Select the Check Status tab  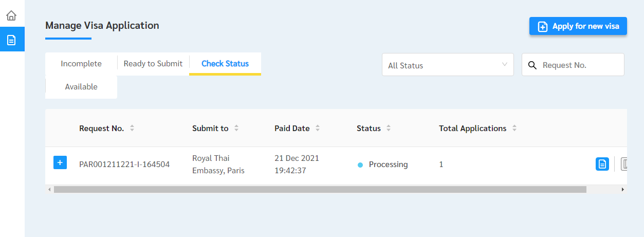[x=225, y=64]
